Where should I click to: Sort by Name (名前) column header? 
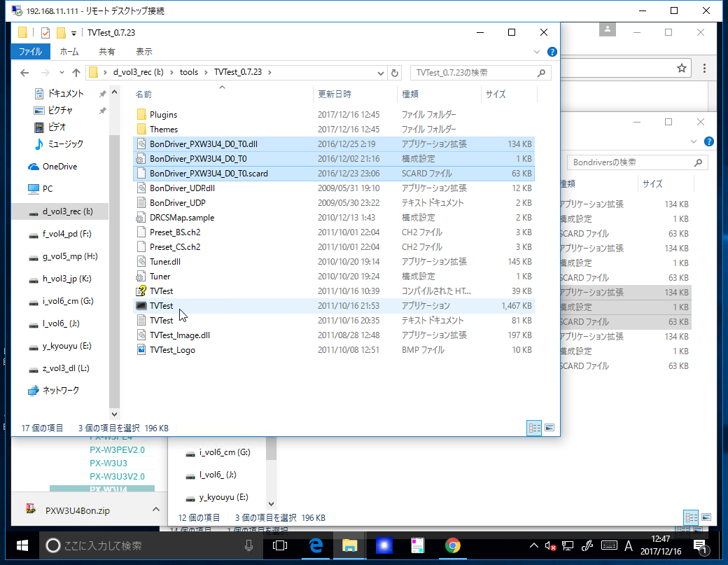coord(222,95)
